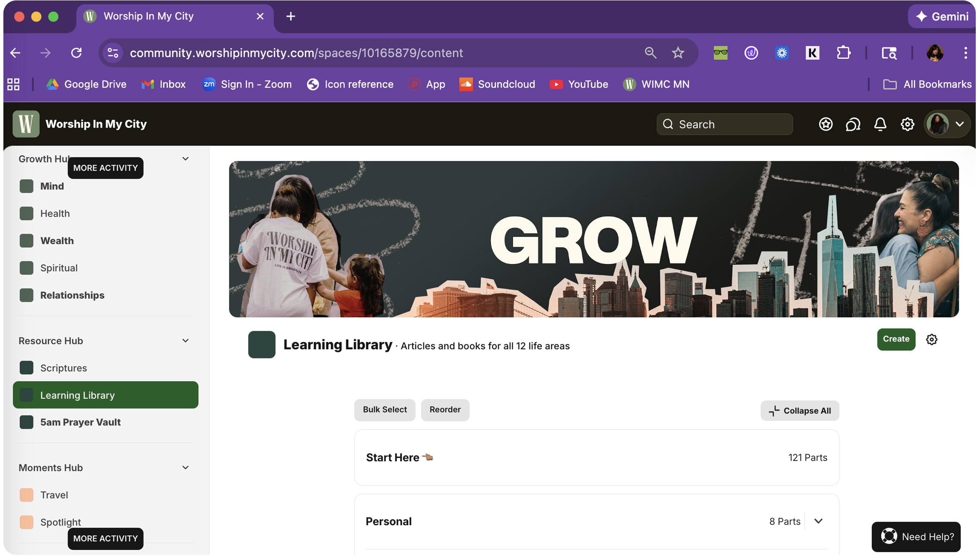
Task: Open the notifications bell icon
Action: tap(880, 124)
